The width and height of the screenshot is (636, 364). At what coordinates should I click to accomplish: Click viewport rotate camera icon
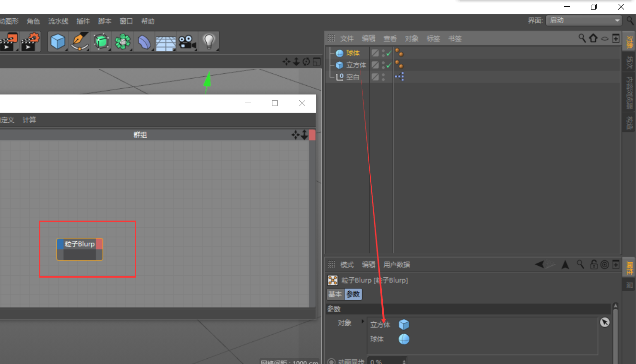coord(306,61)
